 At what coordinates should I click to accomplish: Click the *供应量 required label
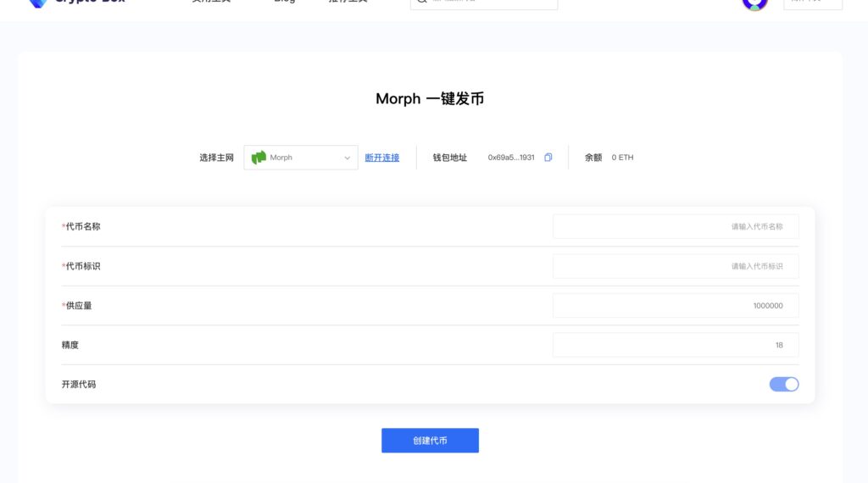click(x=76, y=305)
